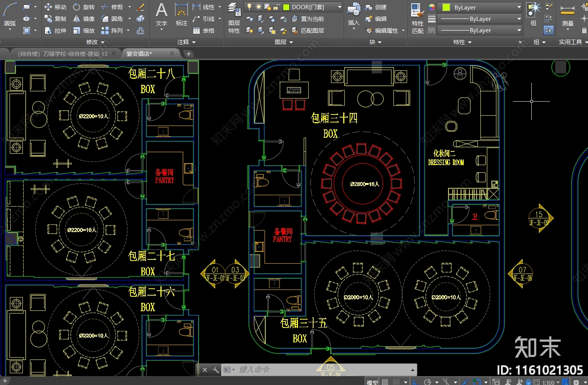This screenshot has height=385, width=588.
Task: Select the Stretch (拉伸) tool
Action: [x=55, y=30]
